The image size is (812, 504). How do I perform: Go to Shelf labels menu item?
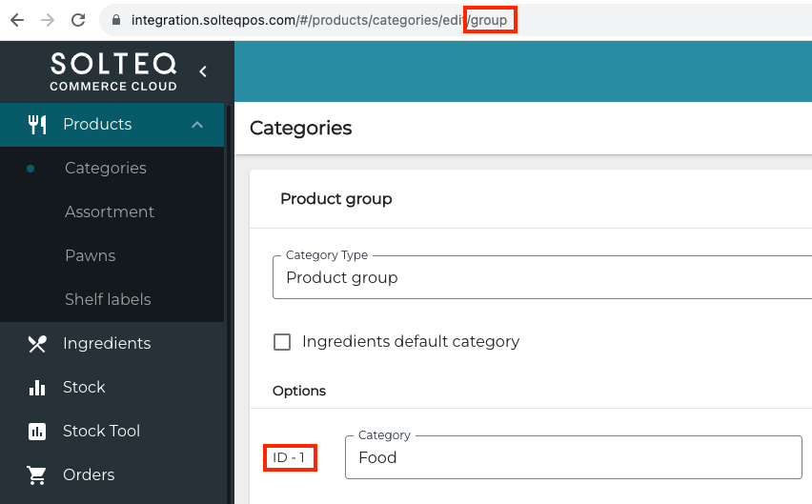[x=108, y=299]
